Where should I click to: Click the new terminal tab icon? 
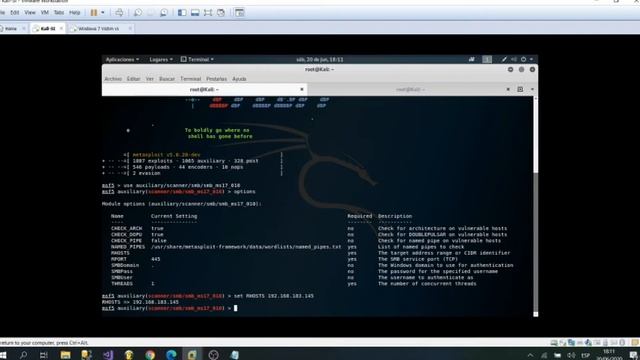tap(520, 89)
